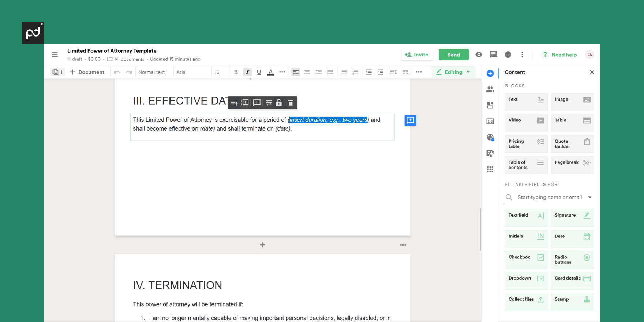Justify text alignment
Screen dimensions: 644x322
tap(330, 72)
